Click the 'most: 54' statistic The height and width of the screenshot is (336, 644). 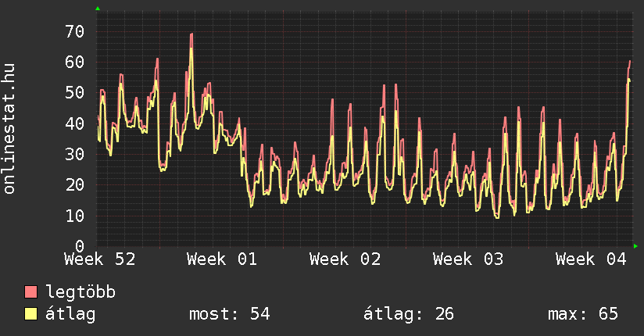(x=229, y=314)
